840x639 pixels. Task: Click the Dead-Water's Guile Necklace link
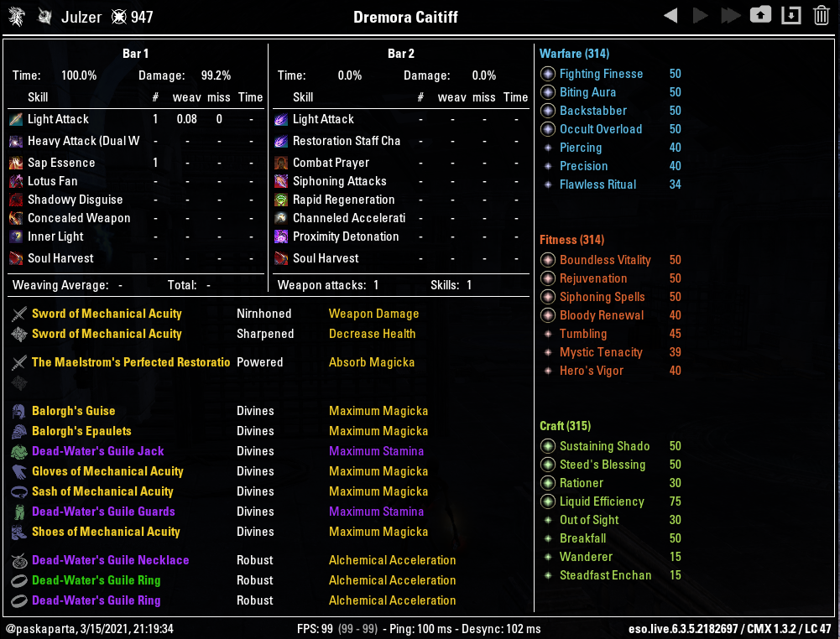click(110, 560)
